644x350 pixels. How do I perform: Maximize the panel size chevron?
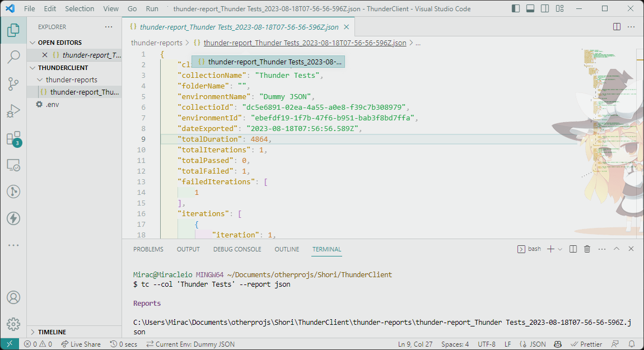tap(617, 249)
